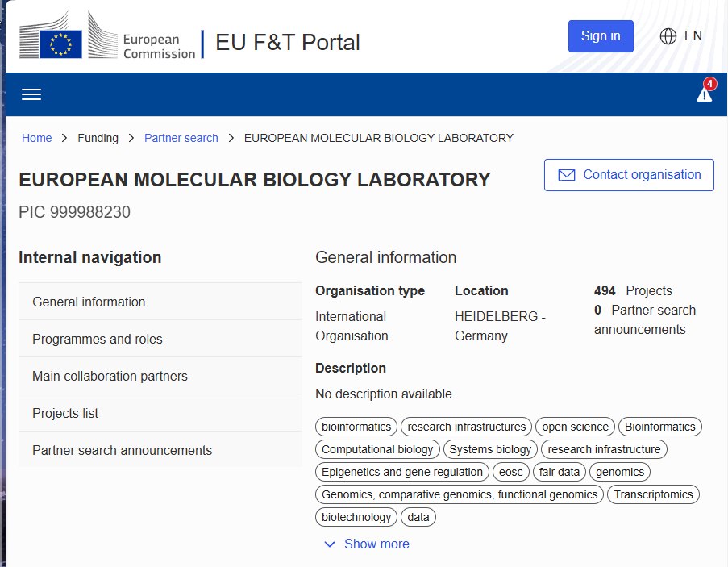Open the Partner search breadcrumb link
The height and width of the screenshot is (567, 728).
pos(181,138)
